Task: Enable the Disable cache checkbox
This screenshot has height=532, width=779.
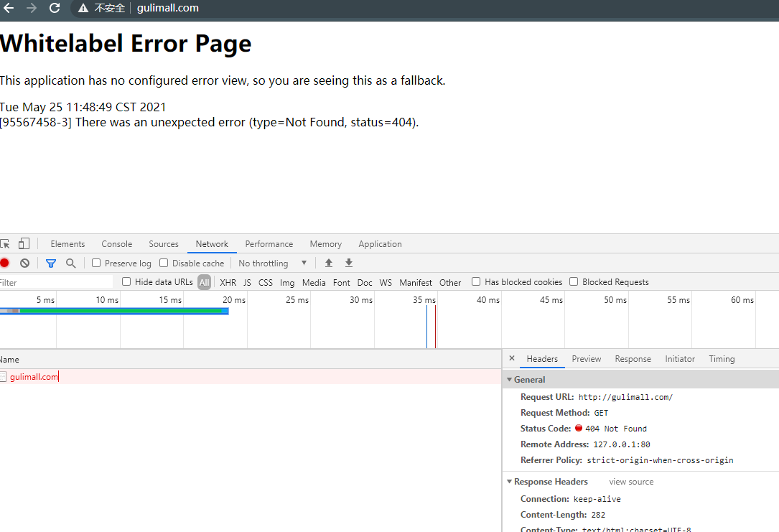Action: (x=164, y=263)
